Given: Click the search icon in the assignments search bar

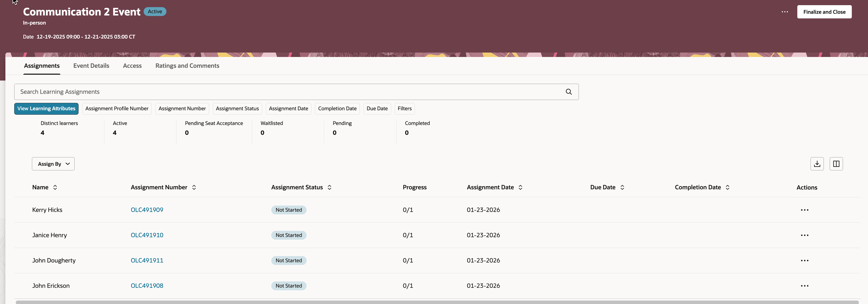Looking at the screenshot, I should click(x=569, y=92).
